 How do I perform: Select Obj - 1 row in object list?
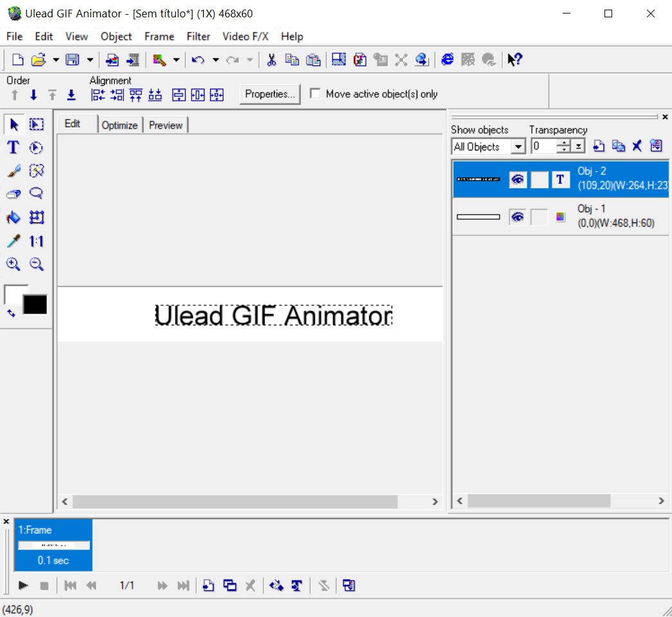point(561,217)
